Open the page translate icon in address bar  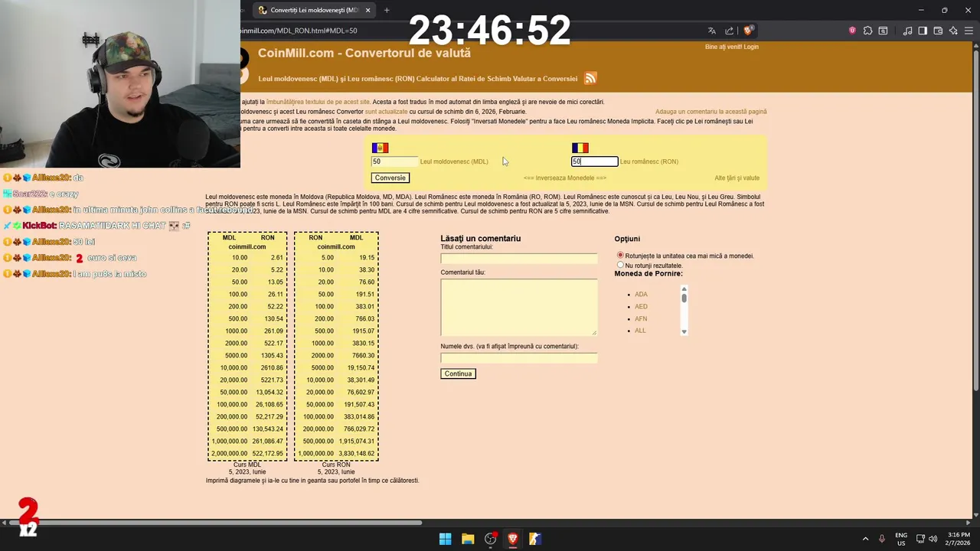[x=711, y=31]
